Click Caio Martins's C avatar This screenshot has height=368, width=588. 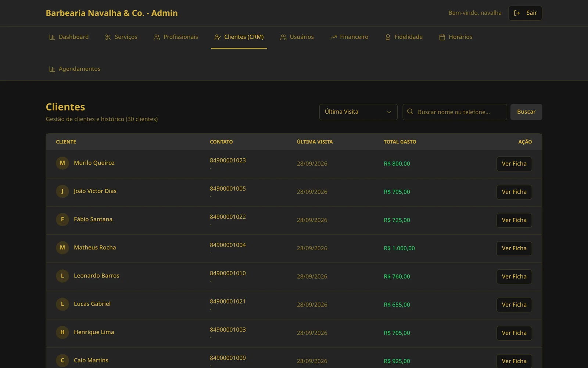pos(62,361)
